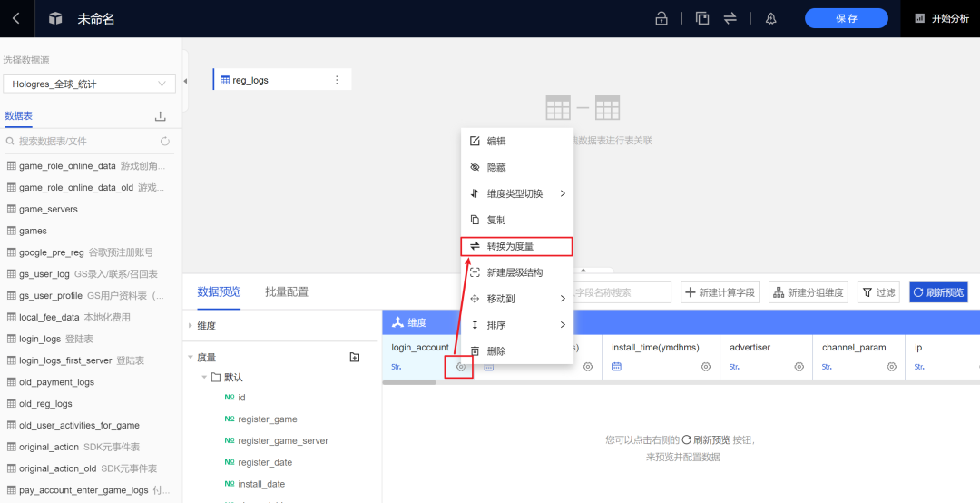Click new folder icon beside 度量
Image resolution: width=980 pixels, height=503 pixels.
coord(355,357)
